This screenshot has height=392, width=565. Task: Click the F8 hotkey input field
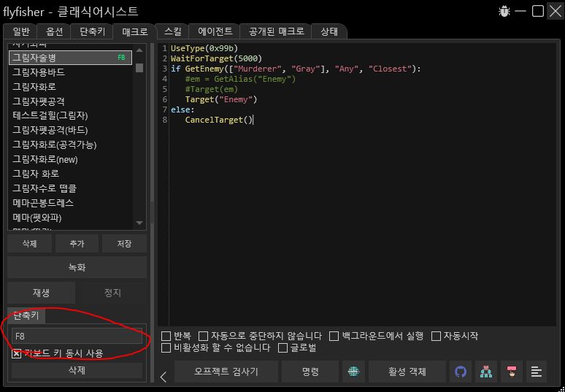(77, 336)
